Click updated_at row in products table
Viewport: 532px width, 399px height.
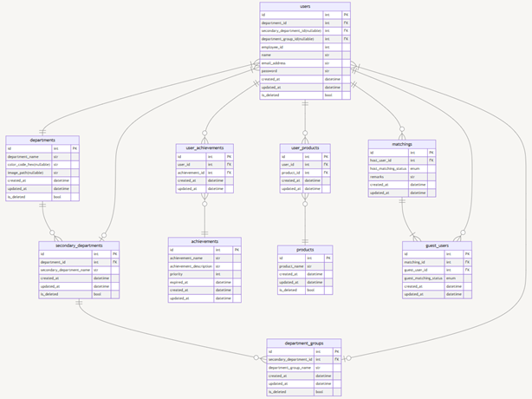[x=305, y=282]
